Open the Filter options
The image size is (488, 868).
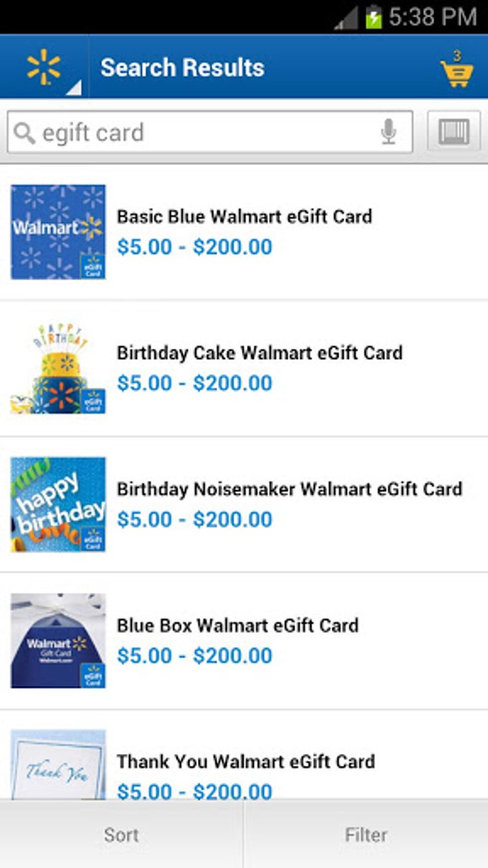[x=366, y=835]
